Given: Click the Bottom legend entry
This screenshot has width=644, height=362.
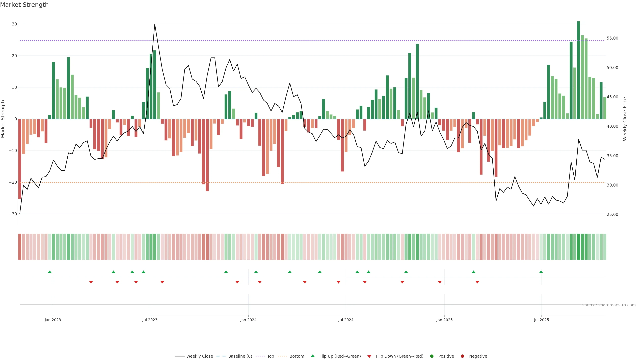Looking at the screenshot, I should coord(297,356).
